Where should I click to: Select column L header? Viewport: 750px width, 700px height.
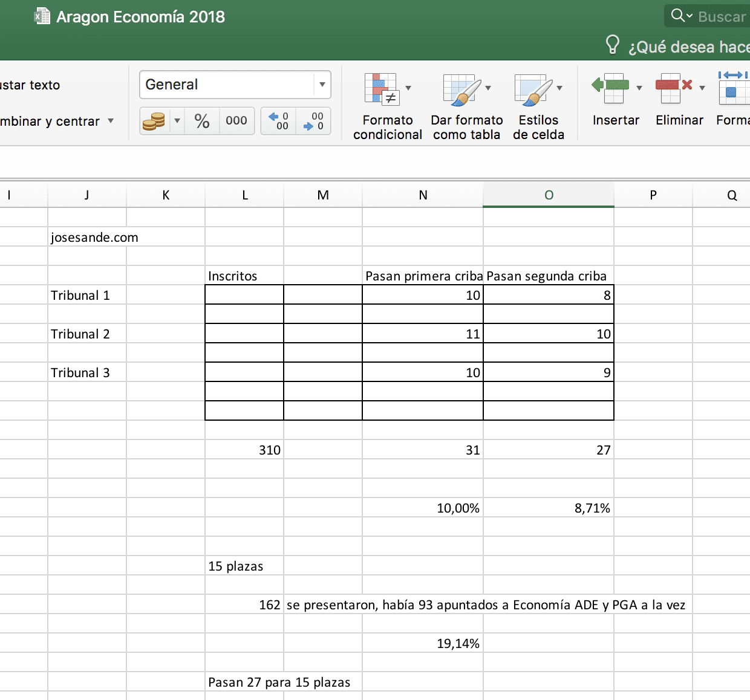(x=244, y=195)
